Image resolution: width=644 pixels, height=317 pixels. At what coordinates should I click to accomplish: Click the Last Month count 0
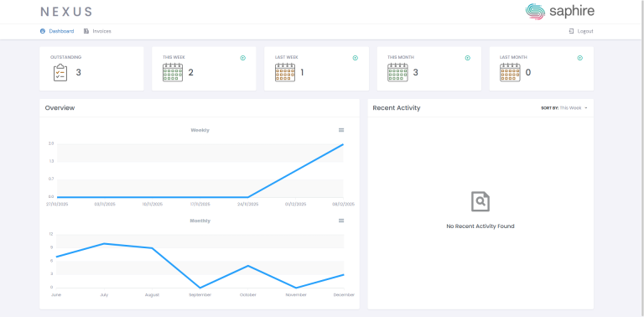click(528, 73)
